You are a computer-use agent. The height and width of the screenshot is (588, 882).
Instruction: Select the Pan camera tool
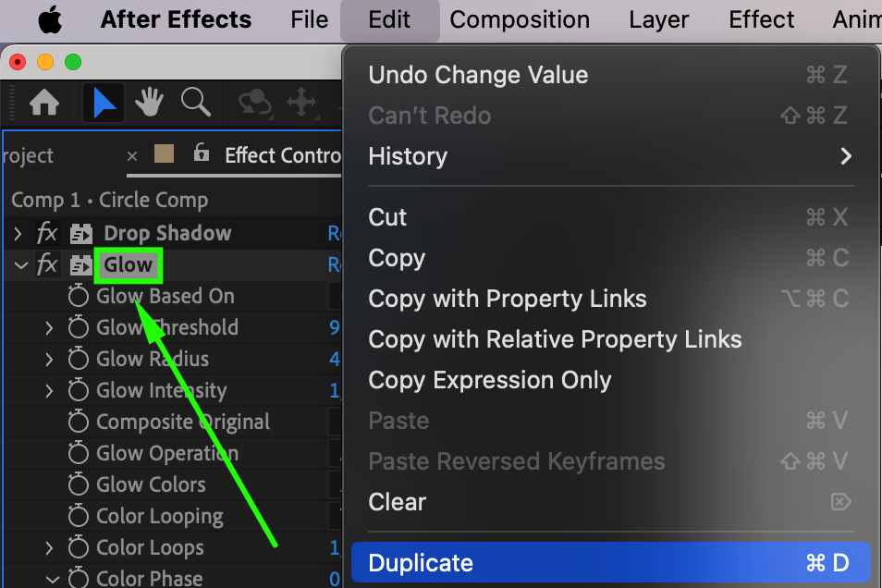(x=301, y=104)
